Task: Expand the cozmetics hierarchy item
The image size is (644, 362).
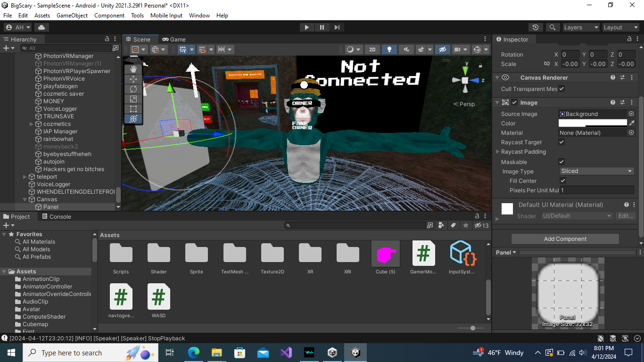Action: [x=32, y=124]
